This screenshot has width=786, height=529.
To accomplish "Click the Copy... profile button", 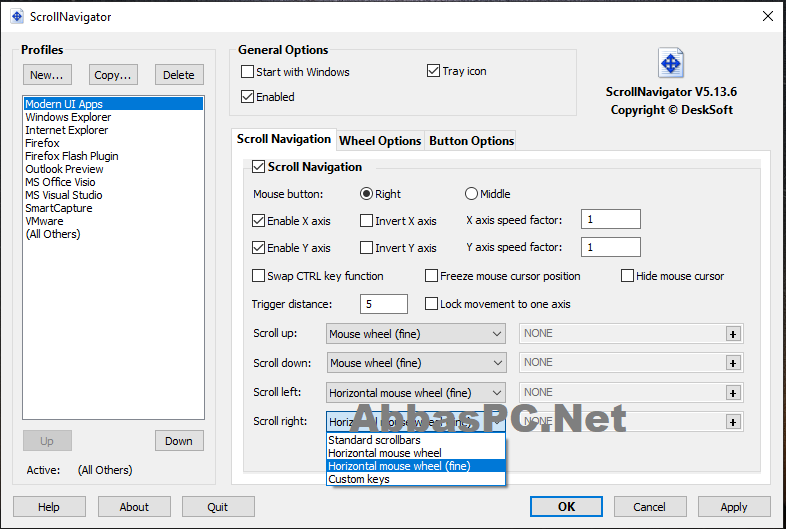I will (113, 75).
